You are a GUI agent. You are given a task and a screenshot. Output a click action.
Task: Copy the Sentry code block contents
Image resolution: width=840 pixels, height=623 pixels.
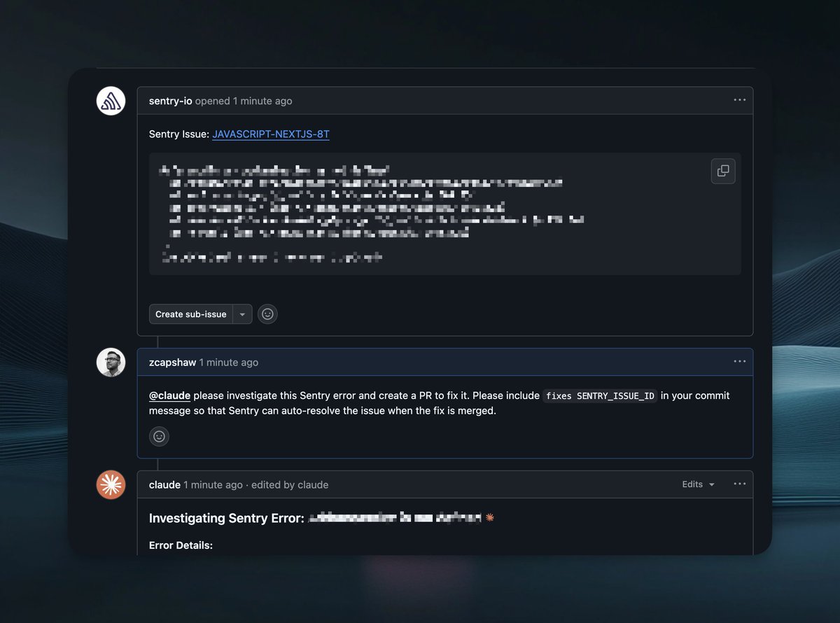[x=723, y=171]
